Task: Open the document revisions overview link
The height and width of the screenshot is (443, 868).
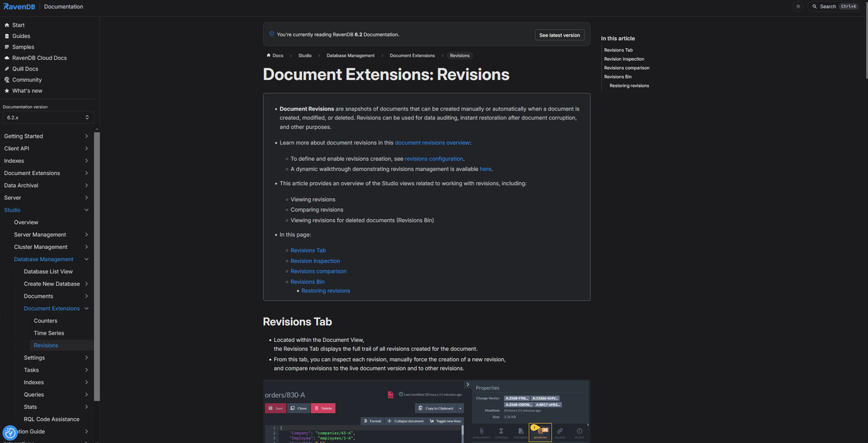Action: (432, 142)
